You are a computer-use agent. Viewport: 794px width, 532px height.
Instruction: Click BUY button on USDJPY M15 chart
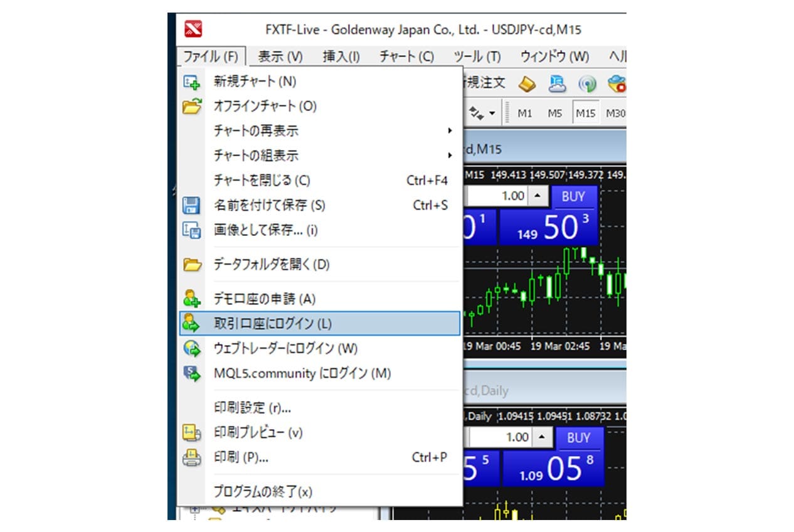point(573,196)
